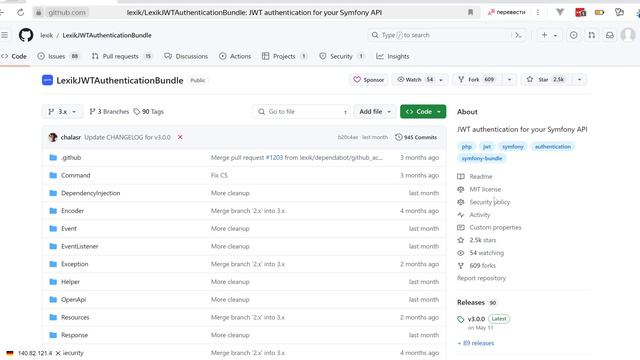Select the symfony topic tag
640x360 pixels.
tap(513, 147)
